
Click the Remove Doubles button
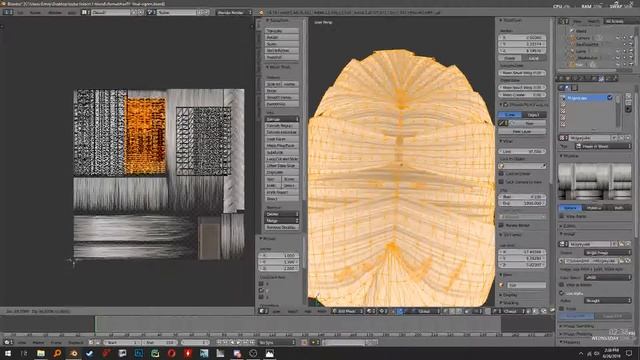282,227
